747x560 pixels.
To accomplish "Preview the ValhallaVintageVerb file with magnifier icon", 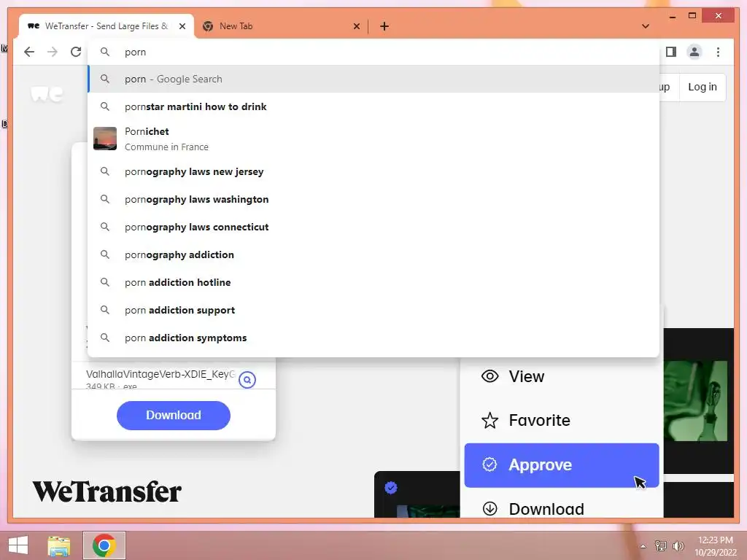I will pyautogui.click(x=247, y=379).
